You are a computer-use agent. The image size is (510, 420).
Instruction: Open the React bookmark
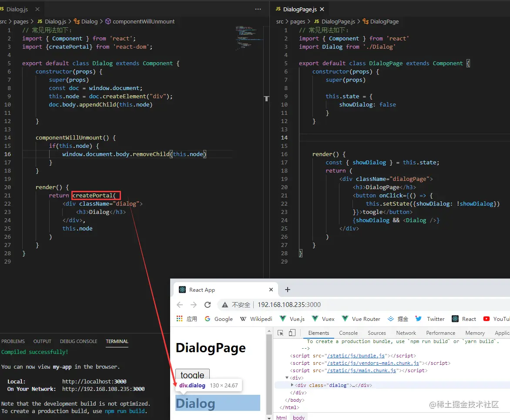pos(464,319)
